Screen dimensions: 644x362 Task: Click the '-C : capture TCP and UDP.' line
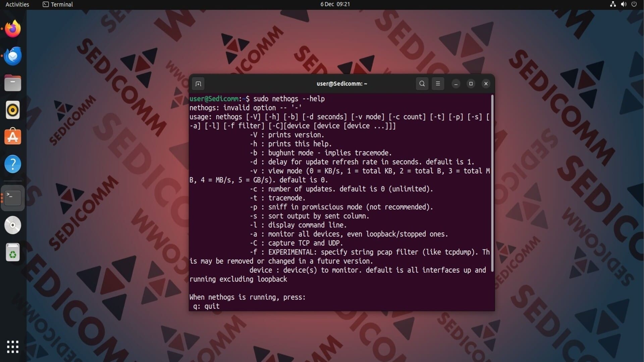tap(296, 244)
